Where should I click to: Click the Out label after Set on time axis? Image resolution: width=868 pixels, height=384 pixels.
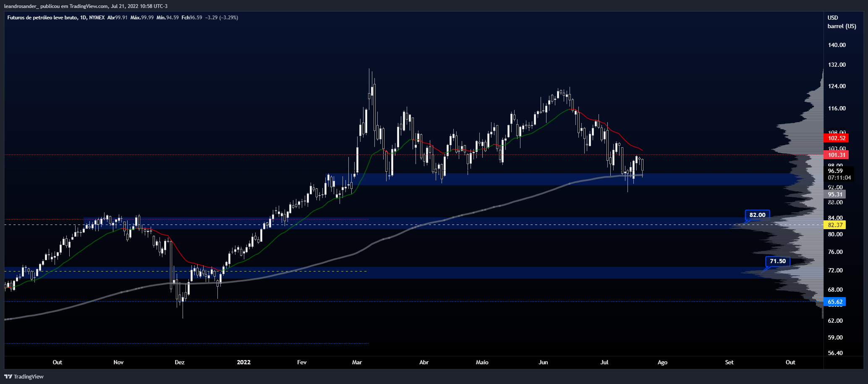(790, 362)
